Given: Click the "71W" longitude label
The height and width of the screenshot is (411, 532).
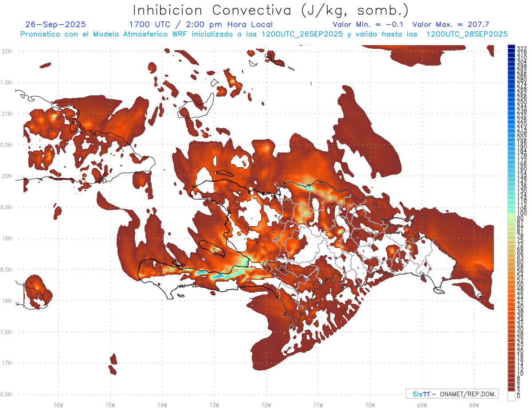Looking at the screenshot, I should (318, 405).
